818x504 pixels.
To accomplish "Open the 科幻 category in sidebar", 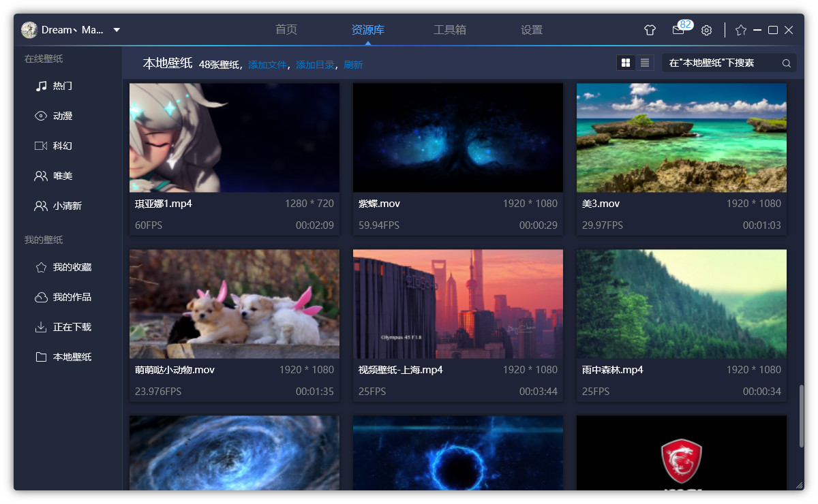I will (x=63, y=146).
